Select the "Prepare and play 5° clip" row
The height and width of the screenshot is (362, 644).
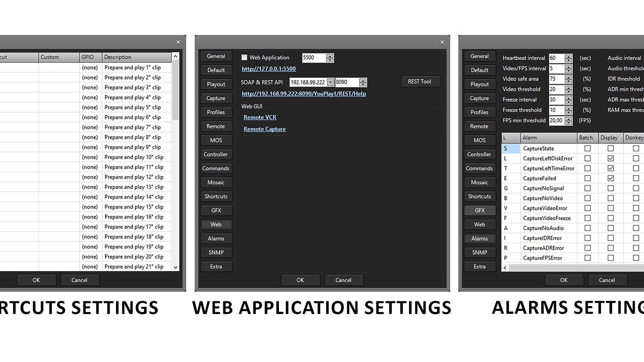132,107
